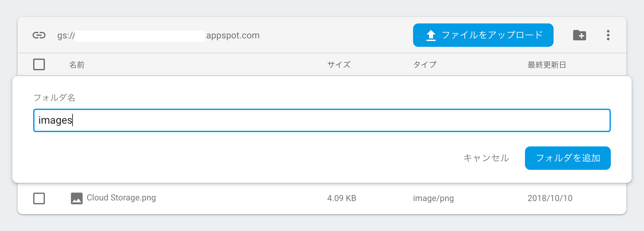Sort by the 名前 column header
Viewport: 644px width, 231px height.
(x=77, y=65)
